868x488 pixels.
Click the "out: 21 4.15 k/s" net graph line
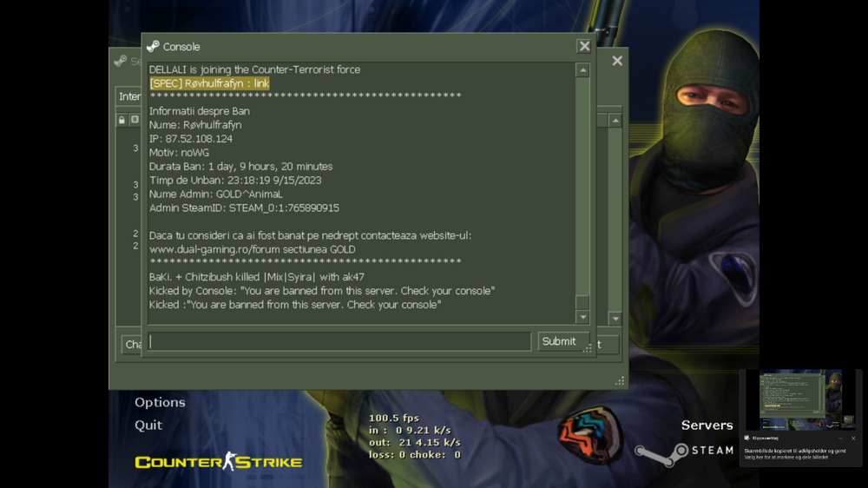[x=415, y=443]
